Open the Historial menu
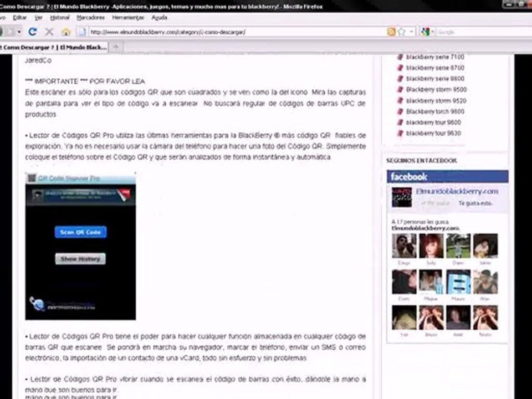 click(60, 17)
